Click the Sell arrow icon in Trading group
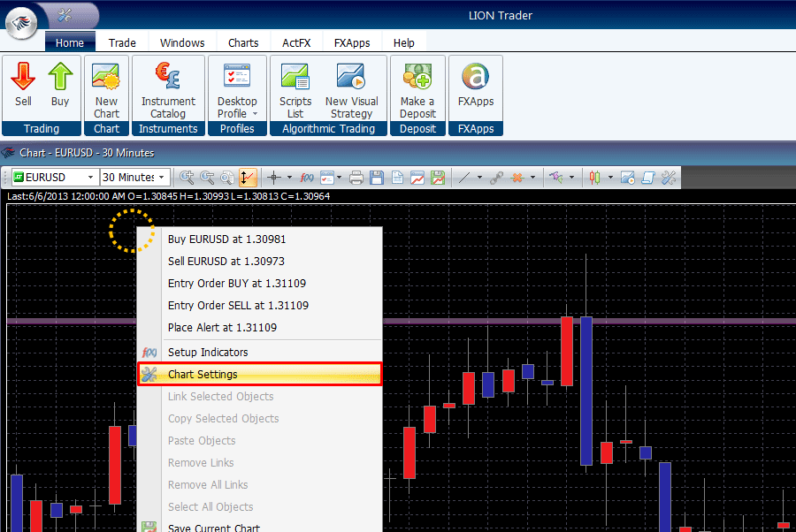 coord(23,76)
